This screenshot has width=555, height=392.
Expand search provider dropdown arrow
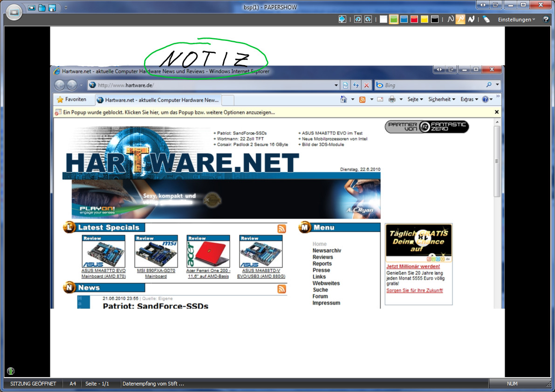[x=497, y=85]
